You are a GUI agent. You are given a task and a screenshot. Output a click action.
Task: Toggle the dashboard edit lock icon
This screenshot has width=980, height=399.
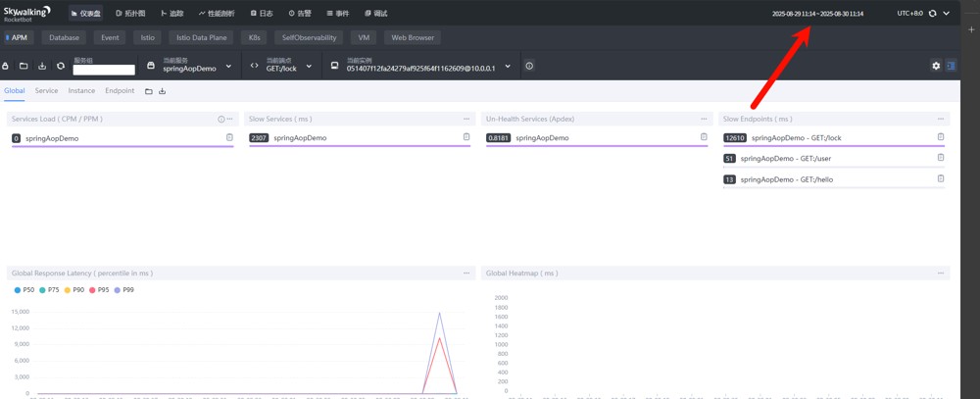(x=5, y=66)
